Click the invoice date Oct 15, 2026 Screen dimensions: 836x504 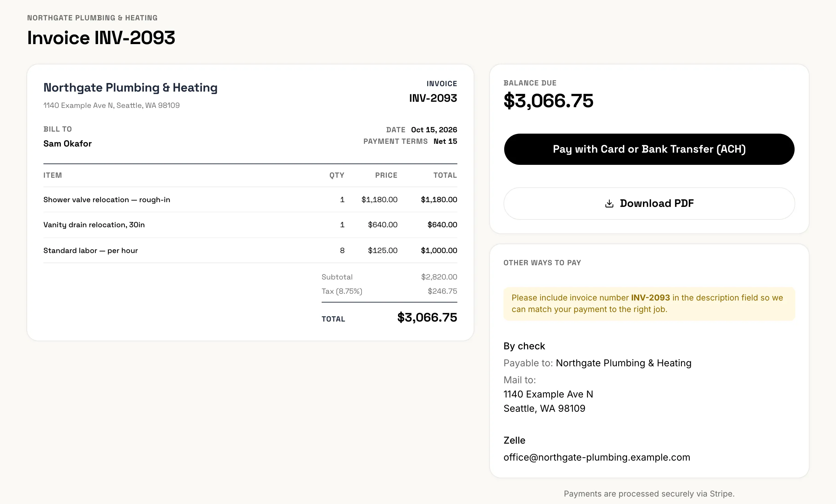434,130
